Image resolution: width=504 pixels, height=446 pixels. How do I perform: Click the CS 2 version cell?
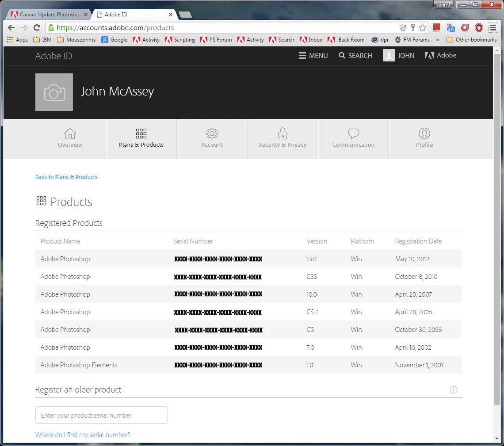pos(313,312)
